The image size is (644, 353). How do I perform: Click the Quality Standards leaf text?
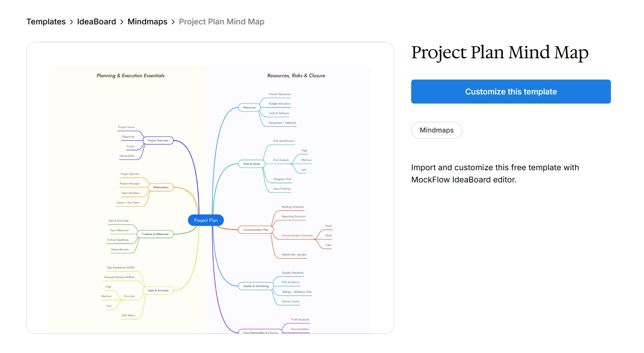click(x=293, y=273)
